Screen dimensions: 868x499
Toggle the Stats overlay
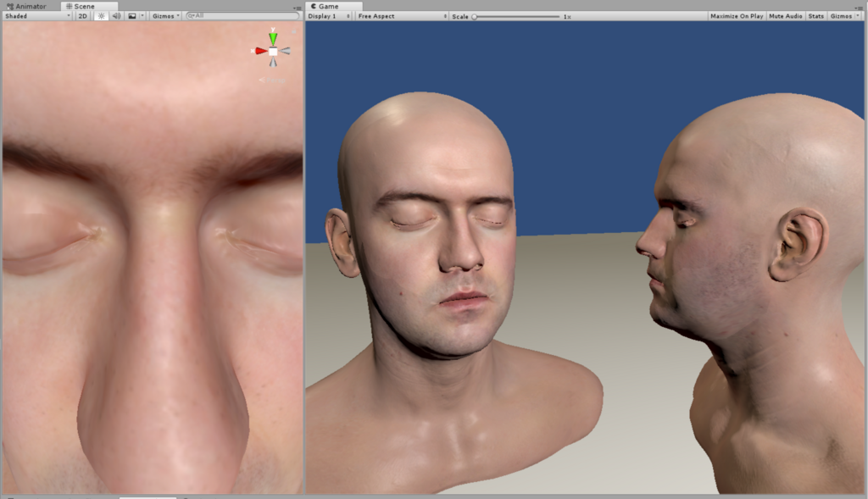815,16
